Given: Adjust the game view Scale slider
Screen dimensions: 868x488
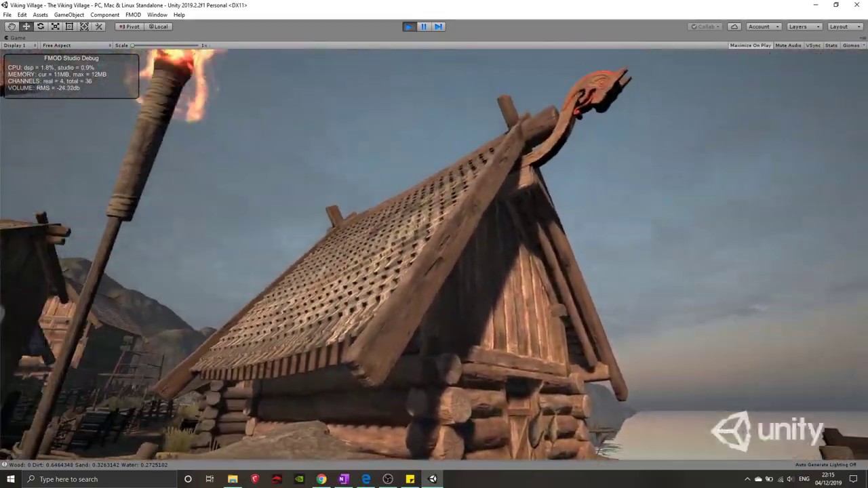Looking at the screenshot, I should tap(166, 45).
